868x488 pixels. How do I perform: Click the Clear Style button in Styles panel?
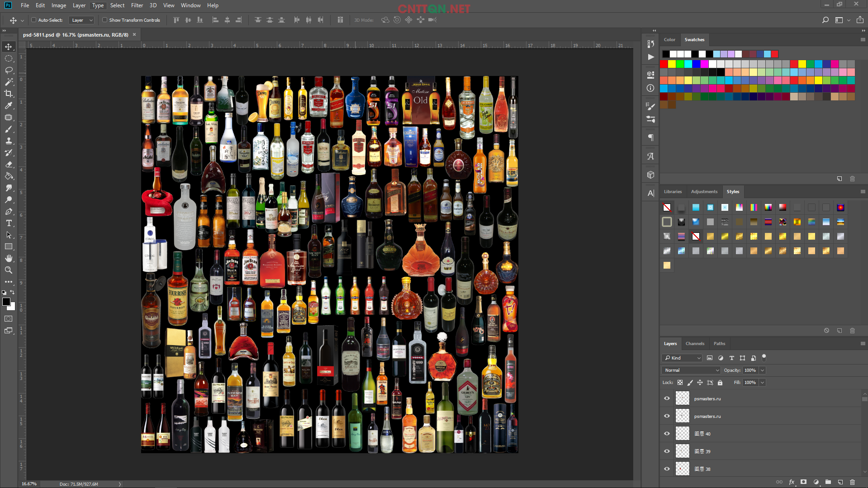tap(826, 331)
